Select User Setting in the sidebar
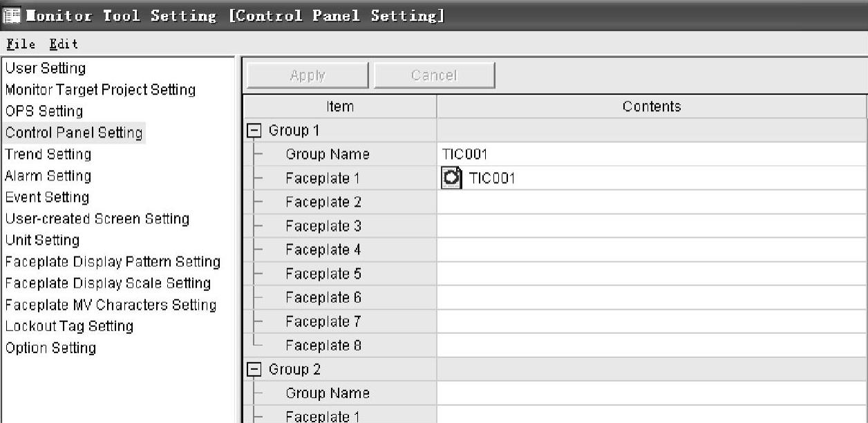Image resolution: width=868 pixels, height=423 pixels. 46,68
